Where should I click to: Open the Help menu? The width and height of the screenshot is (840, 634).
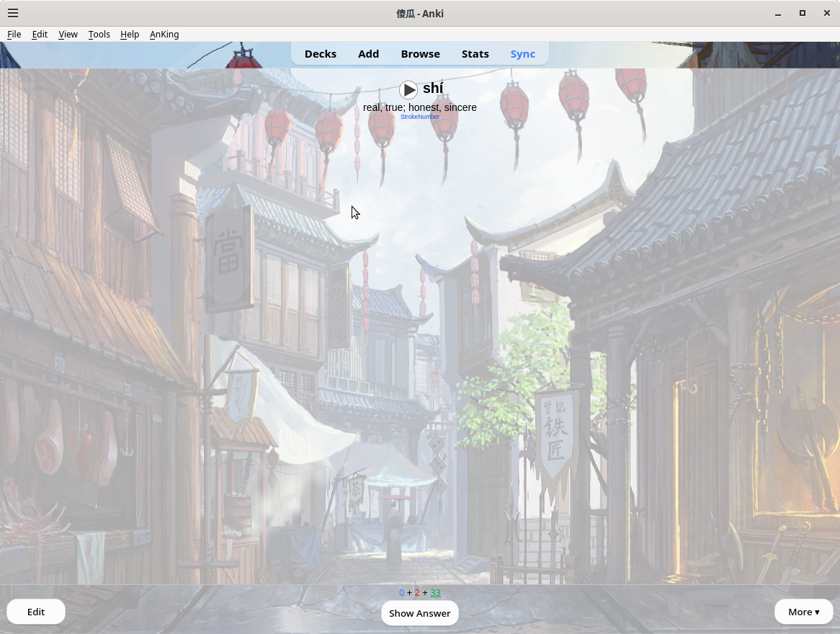[130, 35]
